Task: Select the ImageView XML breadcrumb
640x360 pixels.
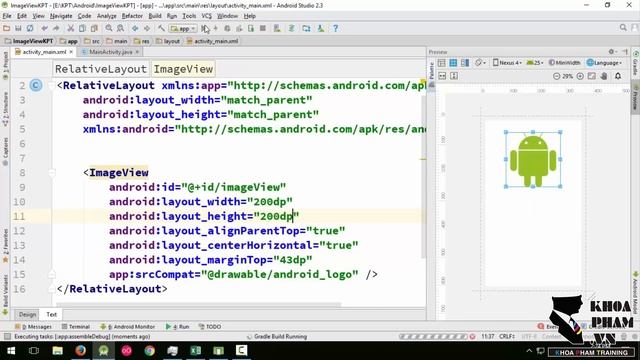Action: pos(183,69)
